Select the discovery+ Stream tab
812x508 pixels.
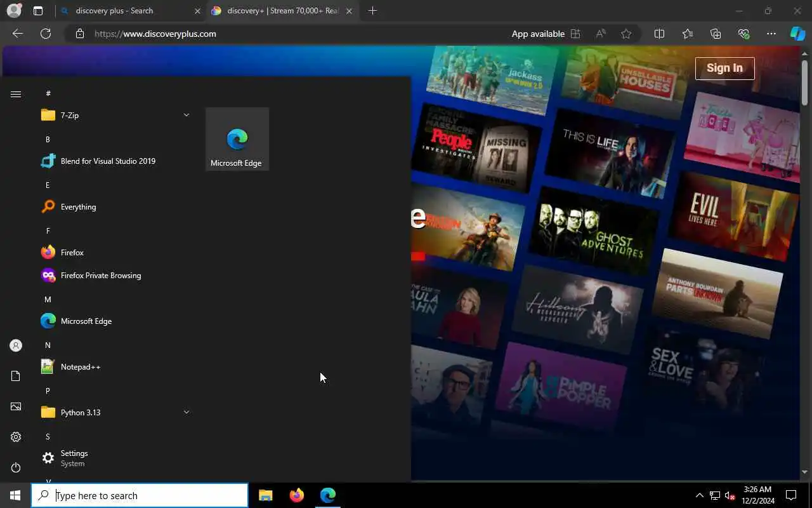click(x=282, y=11)
